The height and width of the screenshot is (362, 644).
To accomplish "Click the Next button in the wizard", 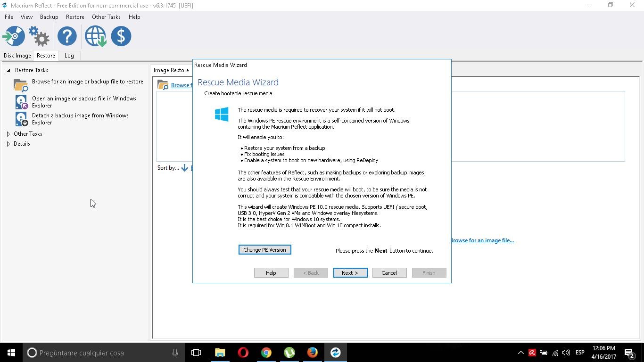I will [350, 273].
